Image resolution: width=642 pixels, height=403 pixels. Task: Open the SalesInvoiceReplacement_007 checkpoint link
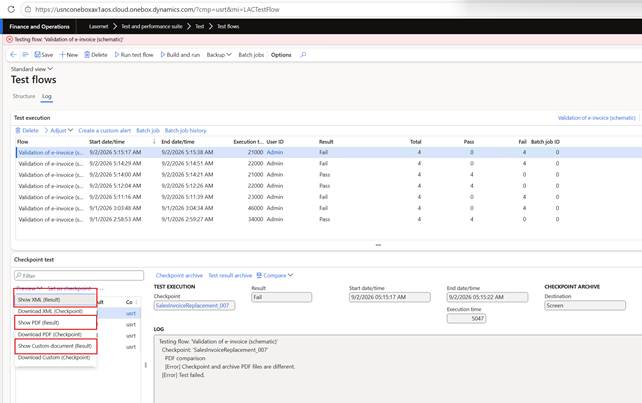pyautogui.click(x=192, y=306)
